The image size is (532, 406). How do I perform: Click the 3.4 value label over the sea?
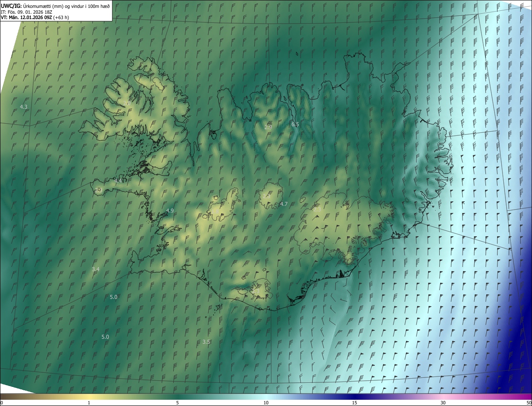click(96, 269)
